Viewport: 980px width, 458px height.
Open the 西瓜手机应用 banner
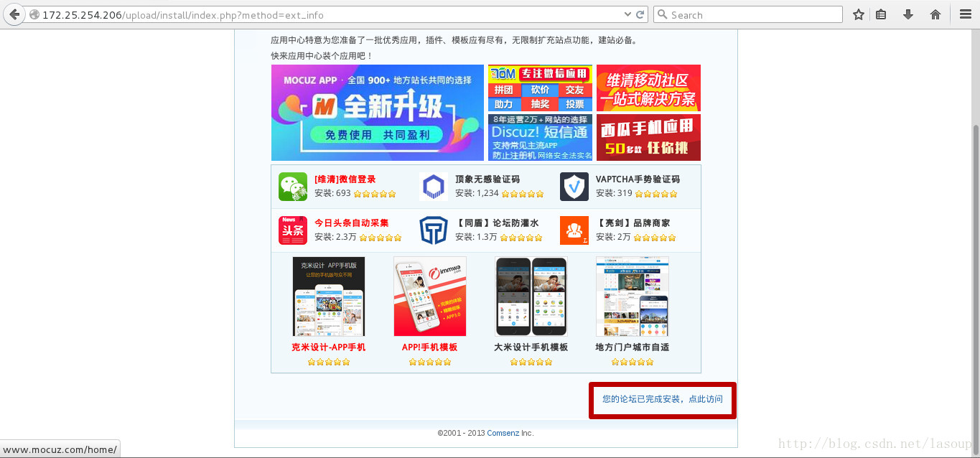(x=648, y=137)
